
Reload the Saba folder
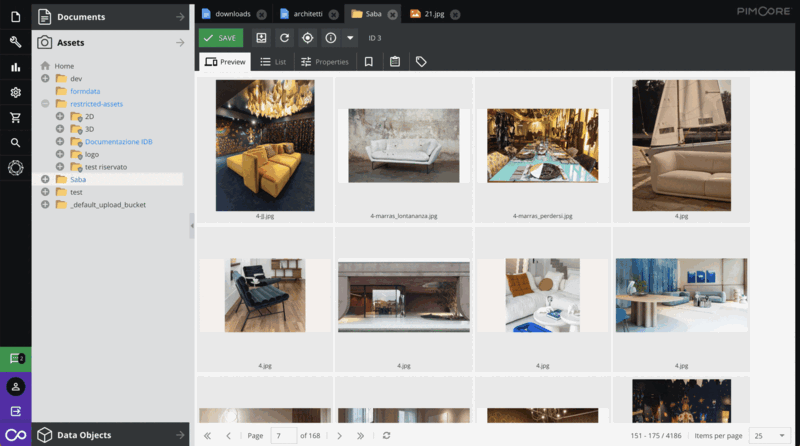point(284,38)
